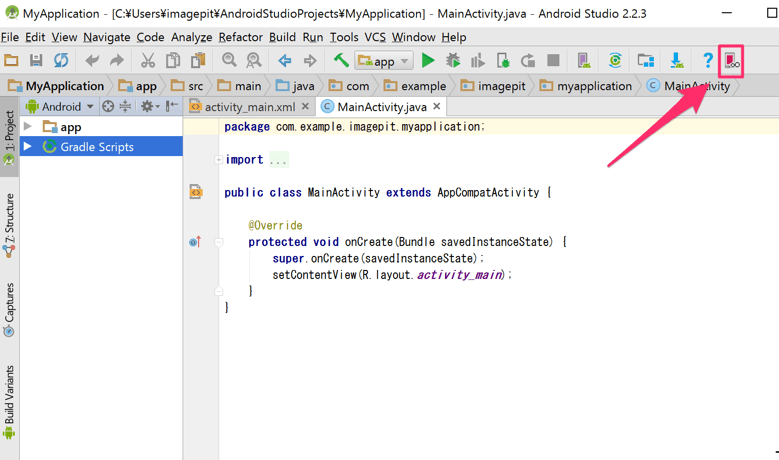
Task: Expand the Gradle Scripts node
Action: [28, 147]
